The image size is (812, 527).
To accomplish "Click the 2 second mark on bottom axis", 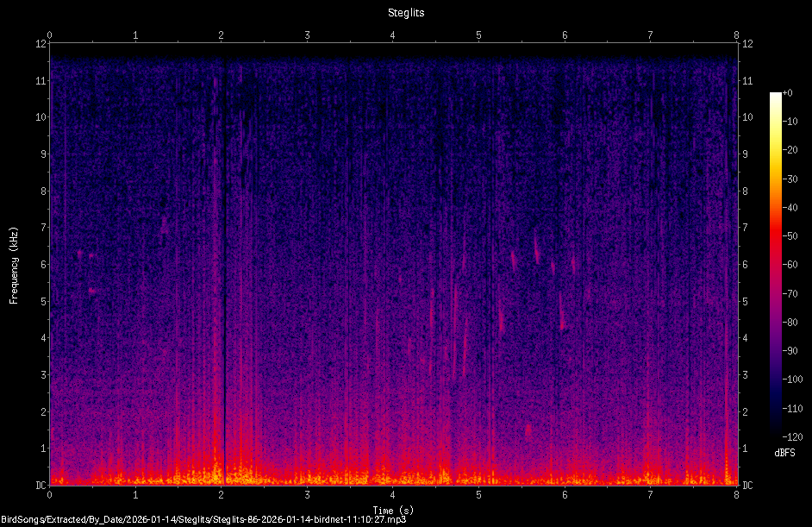I will [x=222, y=495].
